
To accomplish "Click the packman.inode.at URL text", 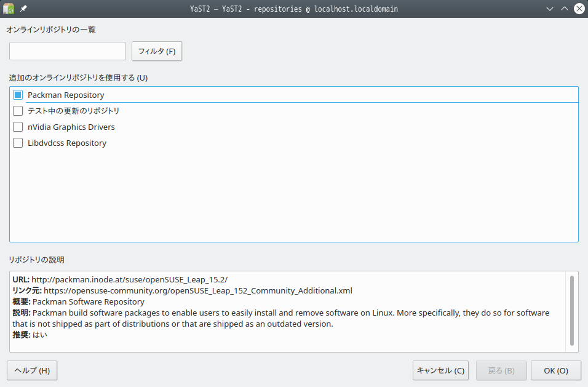I will (129, 280).
